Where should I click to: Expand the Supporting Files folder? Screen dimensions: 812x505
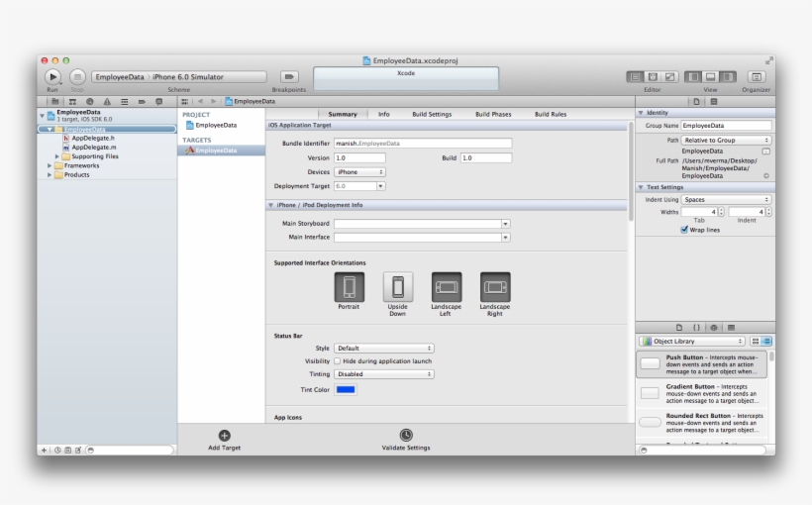click(57, 156)
